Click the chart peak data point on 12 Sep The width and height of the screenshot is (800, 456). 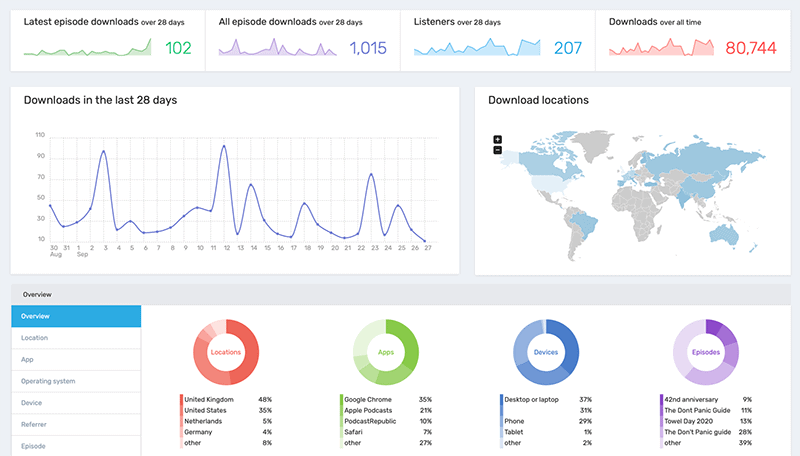pos(224,146)
